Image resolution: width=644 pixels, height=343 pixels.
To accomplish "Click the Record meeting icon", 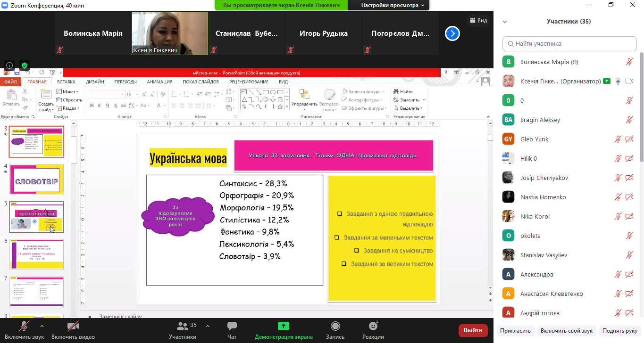I will pyautogui.click(x=335, y=327).
